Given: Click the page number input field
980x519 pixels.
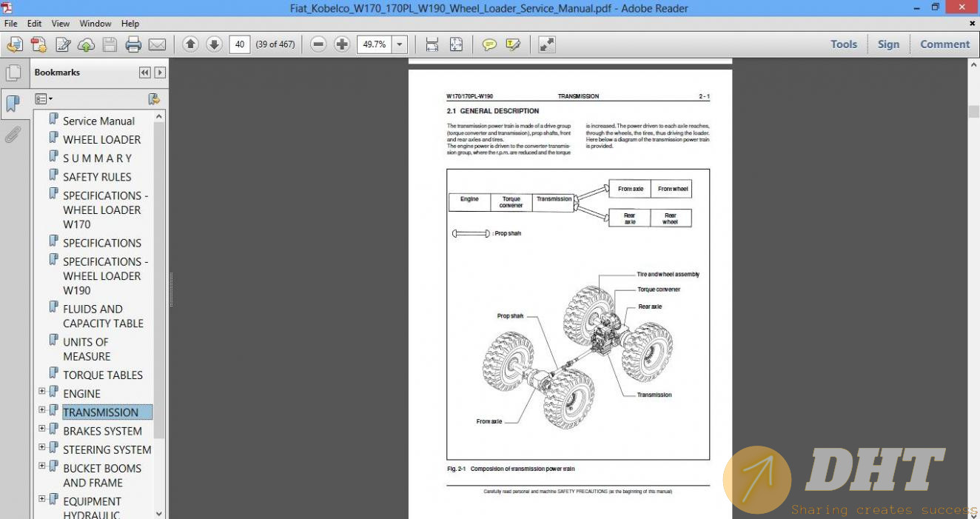Looking at the screenshot, I should (240, 44).
